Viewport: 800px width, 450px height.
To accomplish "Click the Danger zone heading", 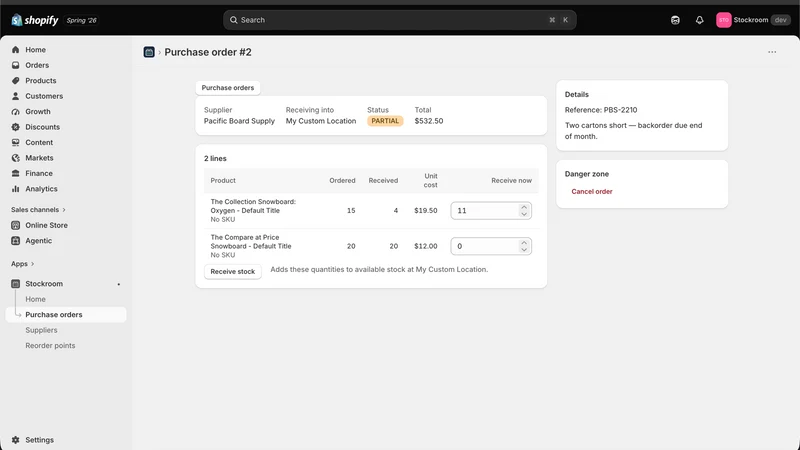I will tap(587, 174).
